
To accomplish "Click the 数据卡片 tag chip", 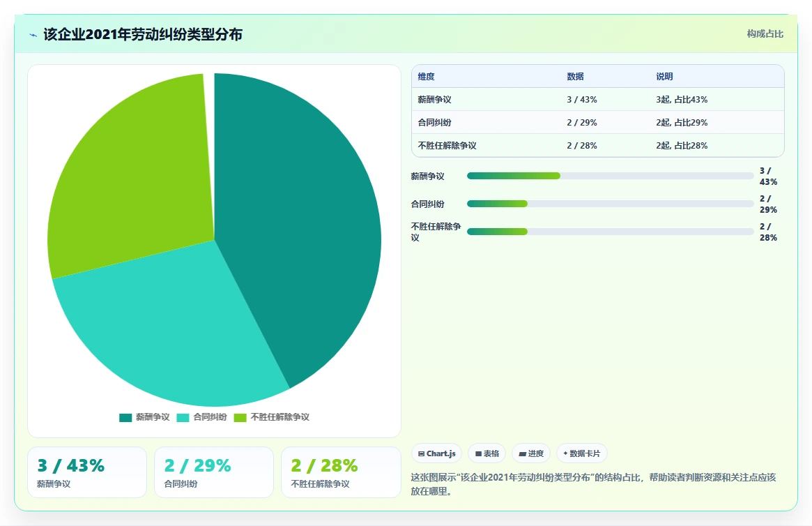I will [x=581, y=453].
